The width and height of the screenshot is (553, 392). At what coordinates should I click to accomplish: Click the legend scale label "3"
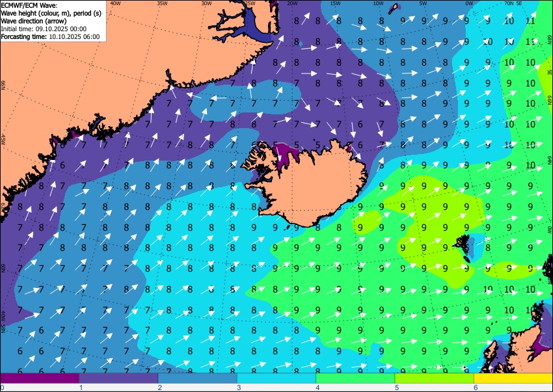tap(239, 387)
